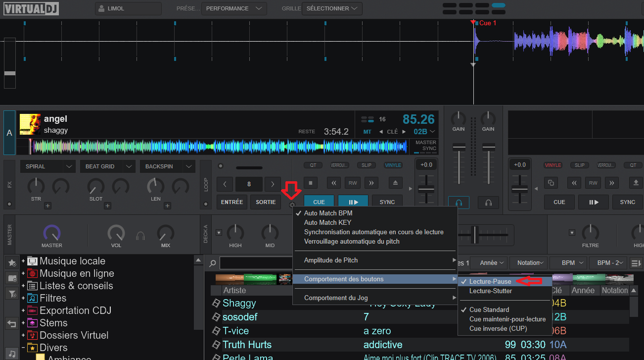Screen dimensions: 644x360
Task: Click the add virtual folder sidebar icon
Action: coord(12,278)
